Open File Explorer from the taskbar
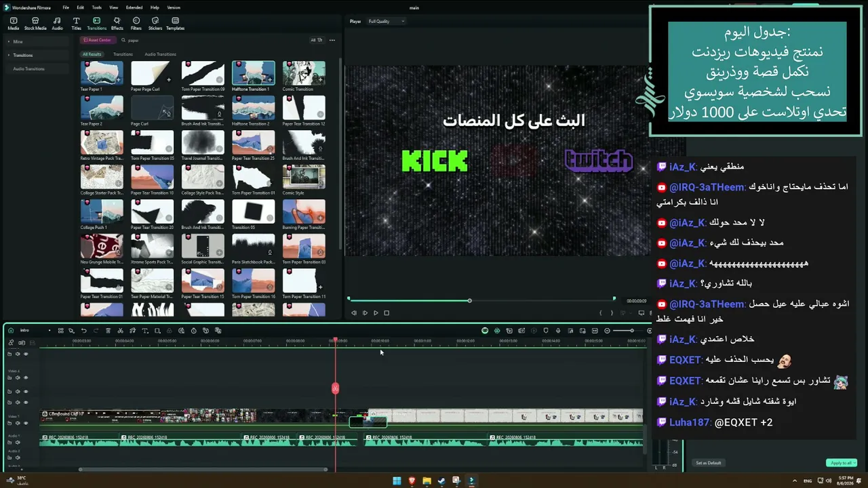The width and height of the screenshot is (868, 488). tap(427, 481)
